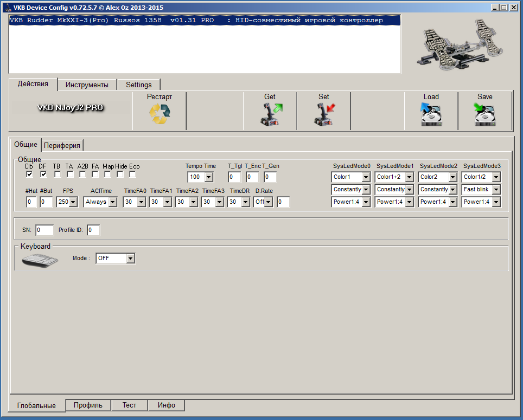Open the FPS dropdown showing 250
523x420 pixels.
[73, 202]
